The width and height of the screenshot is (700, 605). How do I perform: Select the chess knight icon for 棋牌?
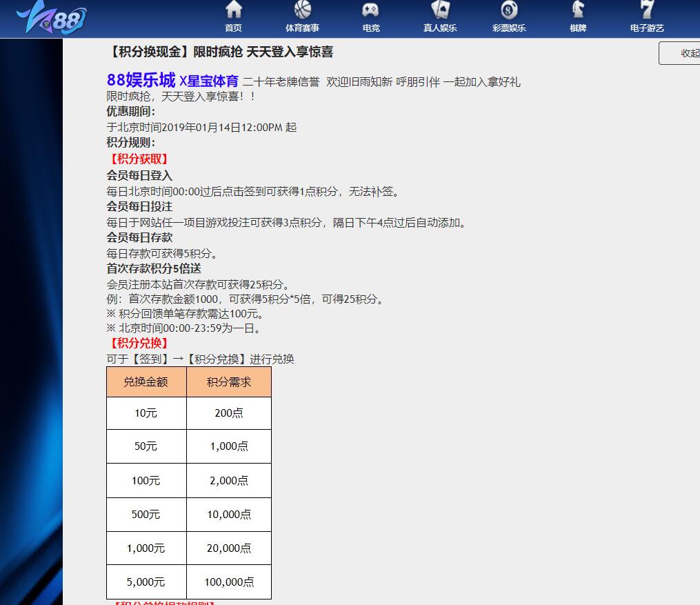(x=578, y=10)
